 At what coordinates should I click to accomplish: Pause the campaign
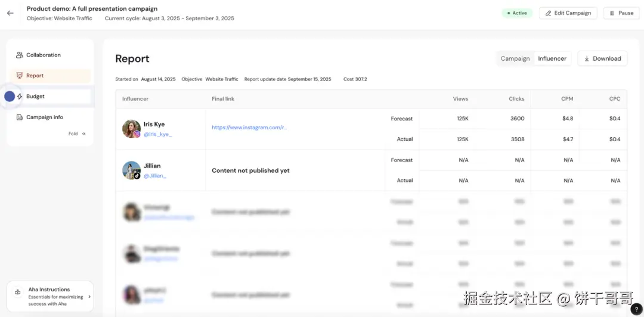[x=621, y=13]
